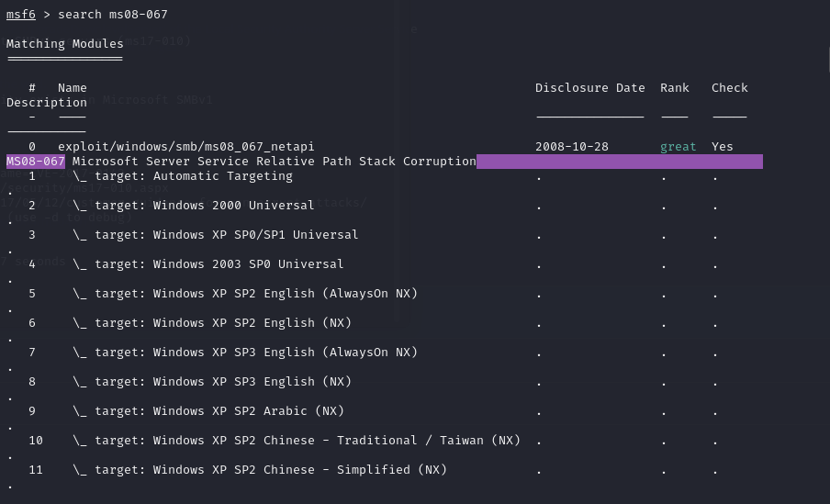The image size is (830, 504).
Task: Click the Disclosure Date column header
Action: [x=589, y=88]
